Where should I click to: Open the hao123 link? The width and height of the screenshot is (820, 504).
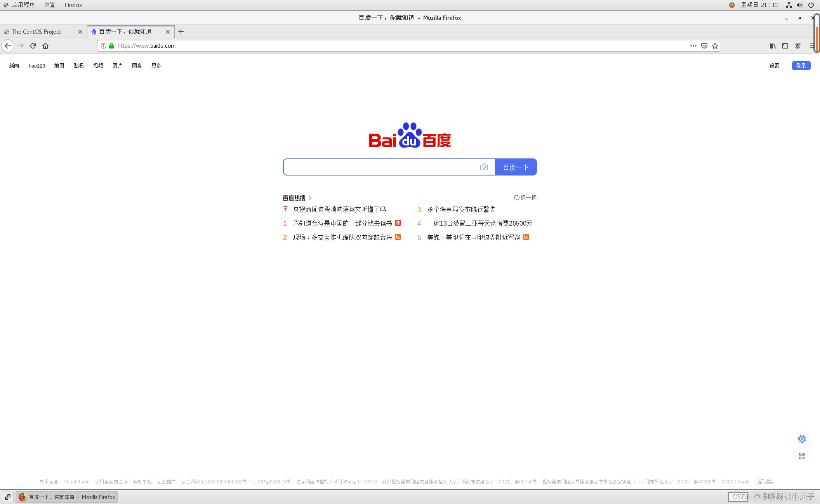37,66
